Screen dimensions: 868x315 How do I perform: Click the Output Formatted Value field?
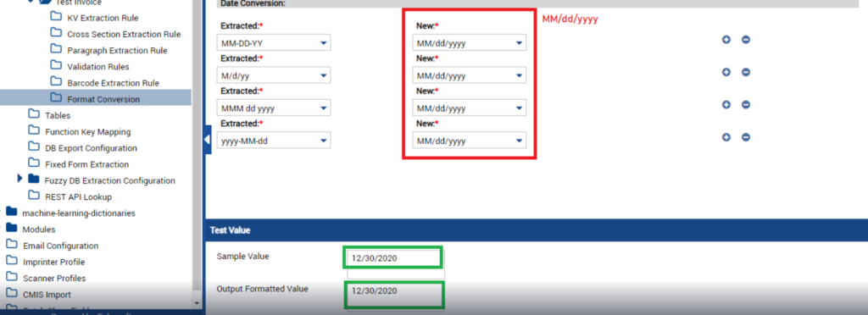click(x=396, y=296)
